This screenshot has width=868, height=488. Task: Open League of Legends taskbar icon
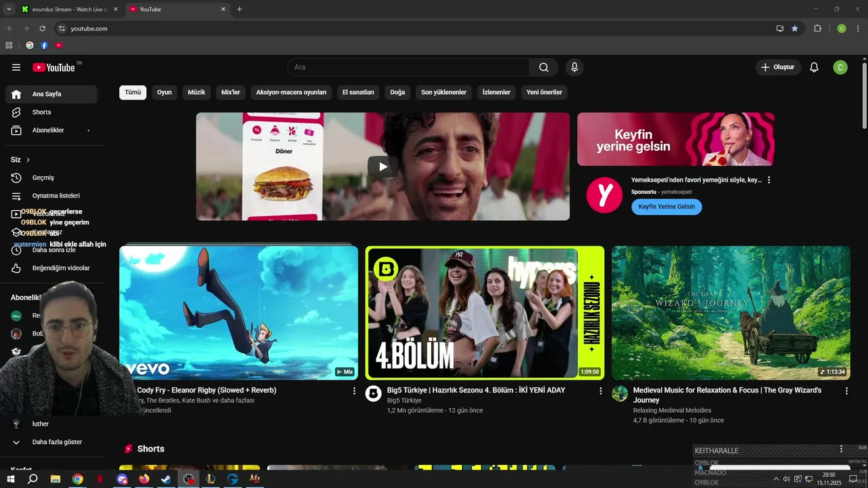pyautogui.click(x=210, y=479)
